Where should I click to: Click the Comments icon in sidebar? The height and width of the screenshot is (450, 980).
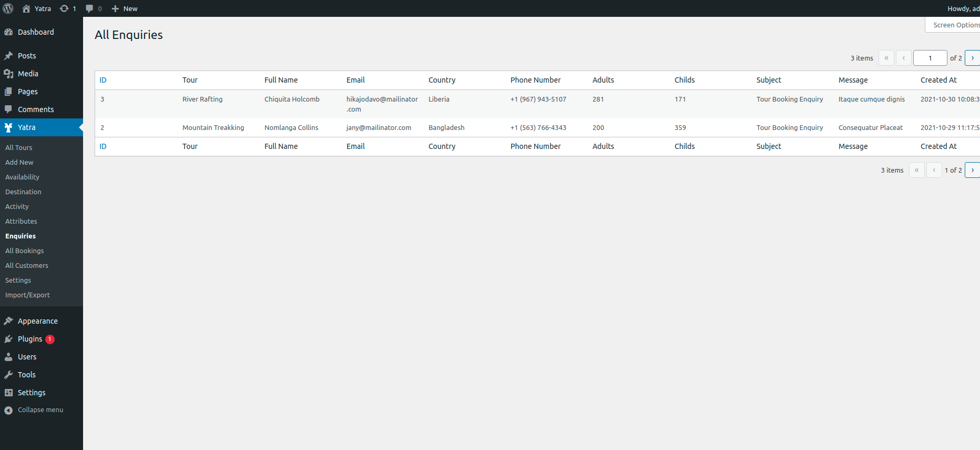(x=8, y=109)
